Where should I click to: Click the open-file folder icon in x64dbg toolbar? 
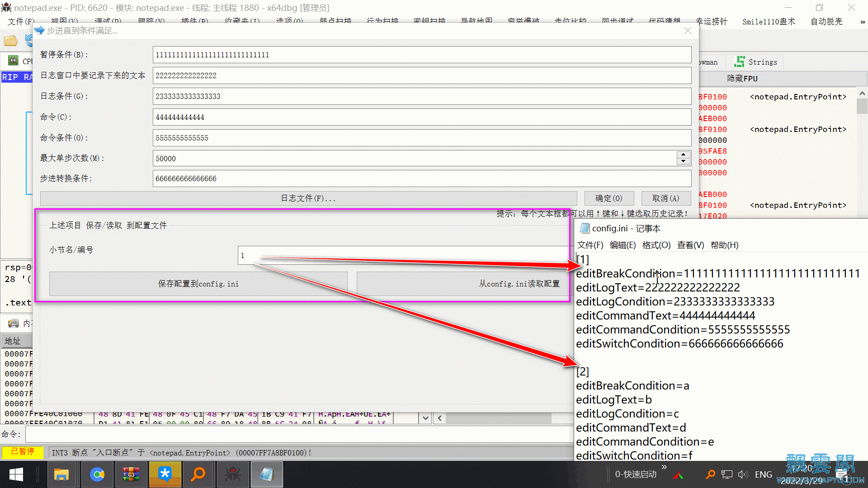pos(11,41)
